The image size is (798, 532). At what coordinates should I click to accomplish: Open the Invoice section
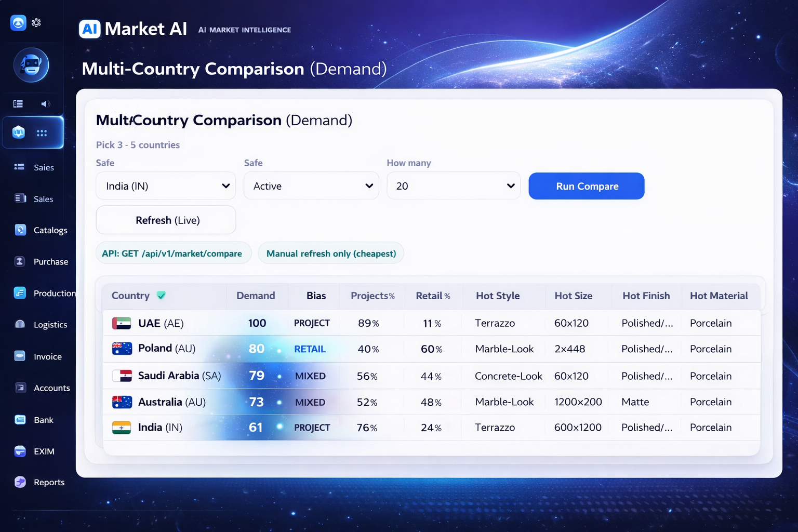(48, 356)
